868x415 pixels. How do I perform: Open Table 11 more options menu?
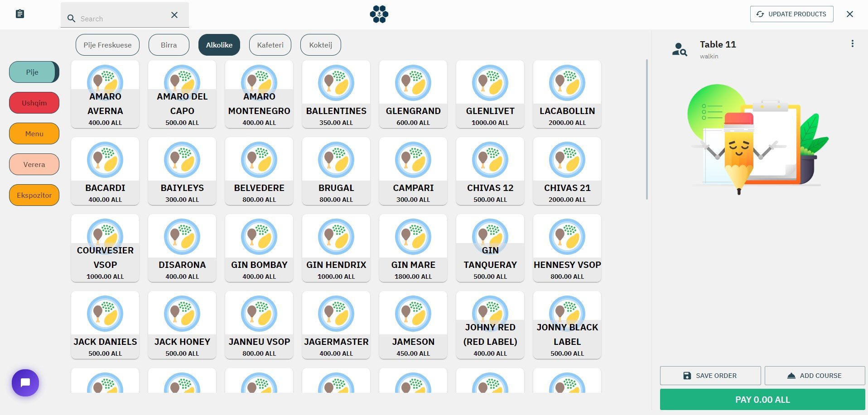pos(852,43)
